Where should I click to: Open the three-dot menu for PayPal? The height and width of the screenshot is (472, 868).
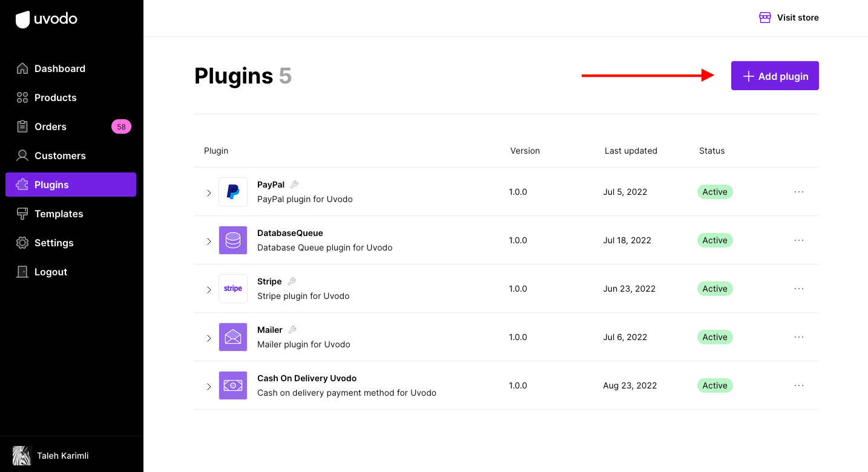pyautogui.click(x=799, y=192)
